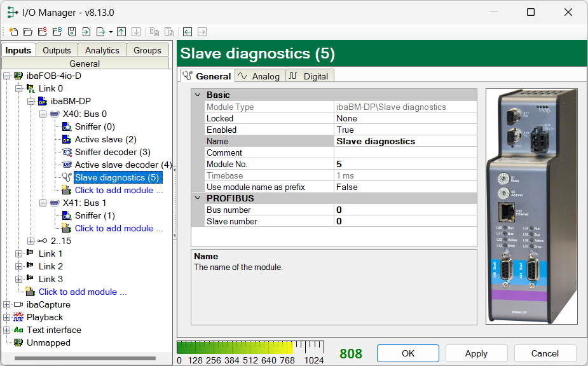Click the ibaBM-DP device image
The height and width of the screenshot is (366, 588).
pos(531,207)
